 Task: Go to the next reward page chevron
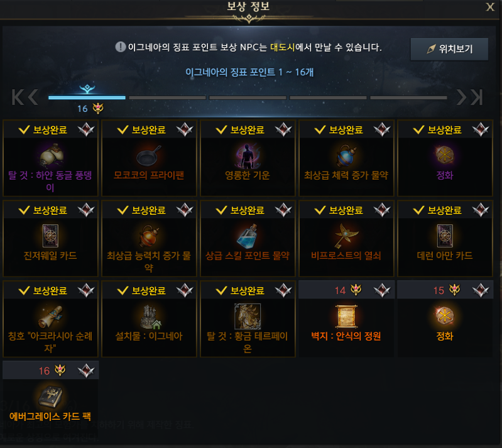(x=462, y=97)
